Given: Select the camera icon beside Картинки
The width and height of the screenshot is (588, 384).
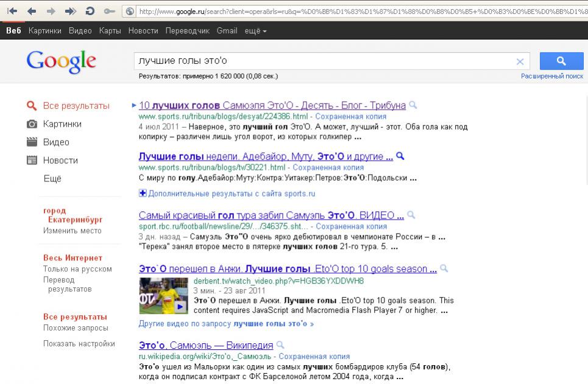Looking at the screenshot, I should [x=32, y=124].
